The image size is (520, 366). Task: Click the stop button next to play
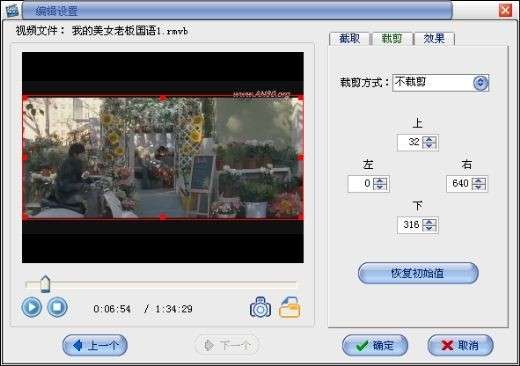point(57,307)
